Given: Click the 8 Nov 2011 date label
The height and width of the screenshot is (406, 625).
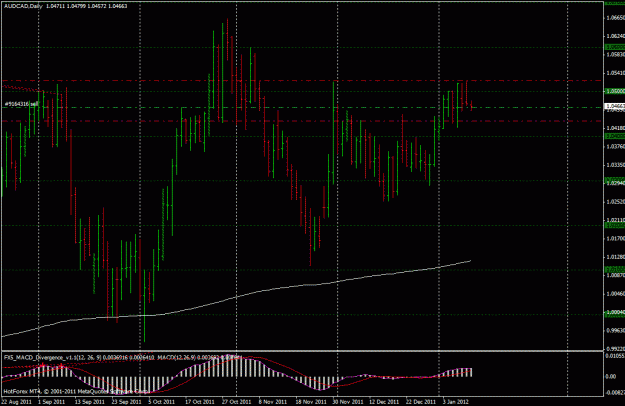Looking at the screenshot, I should click(272, 402).
